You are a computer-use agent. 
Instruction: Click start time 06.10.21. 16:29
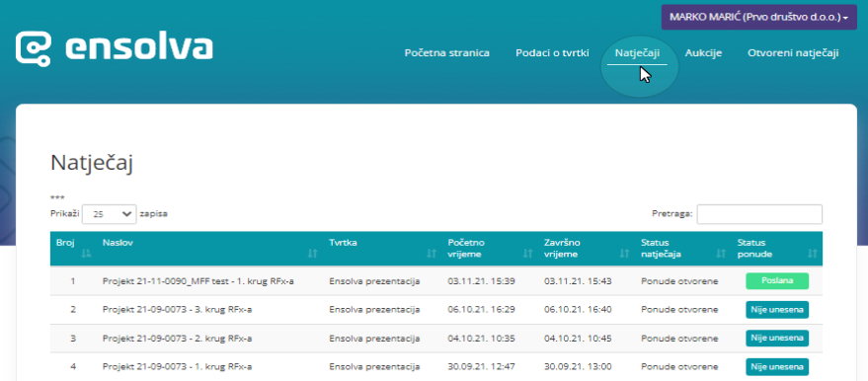(482, 310)
